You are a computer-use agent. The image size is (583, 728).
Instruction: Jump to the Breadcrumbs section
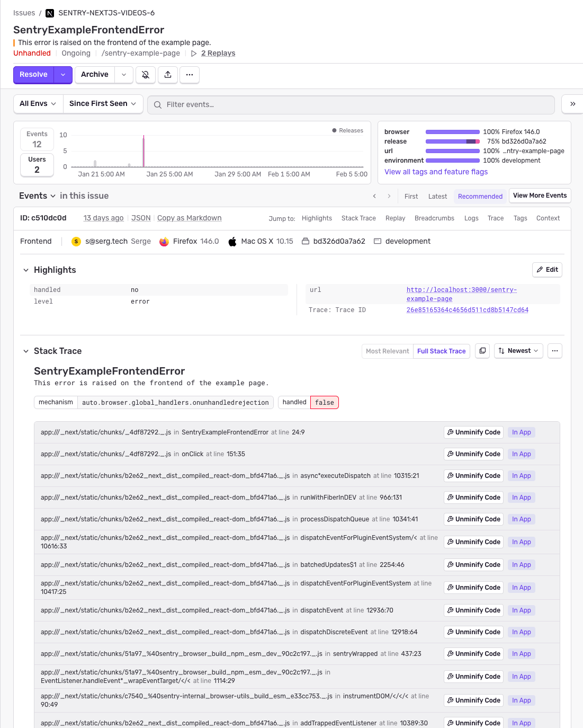pos(434,218)
